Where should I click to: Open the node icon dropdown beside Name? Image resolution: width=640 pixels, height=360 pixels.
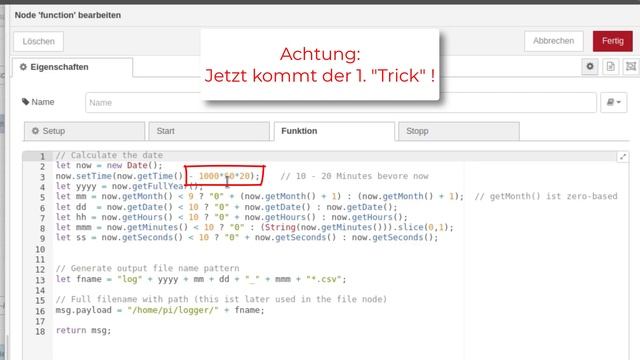click(x=613, y=102)
